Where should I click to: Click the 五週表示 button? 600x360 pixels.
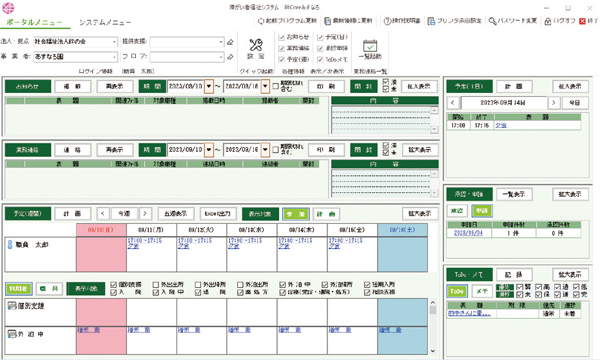tap(176, 213)
